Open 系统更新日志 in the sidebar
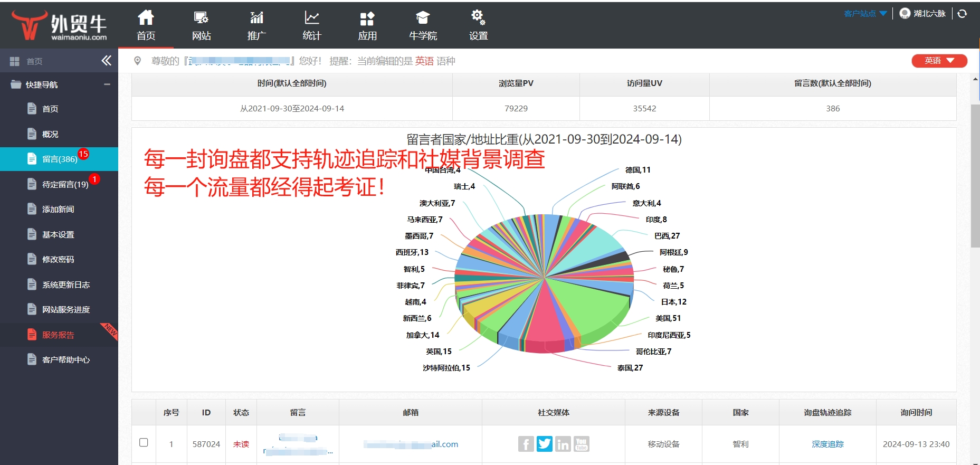 coord(66,284)
